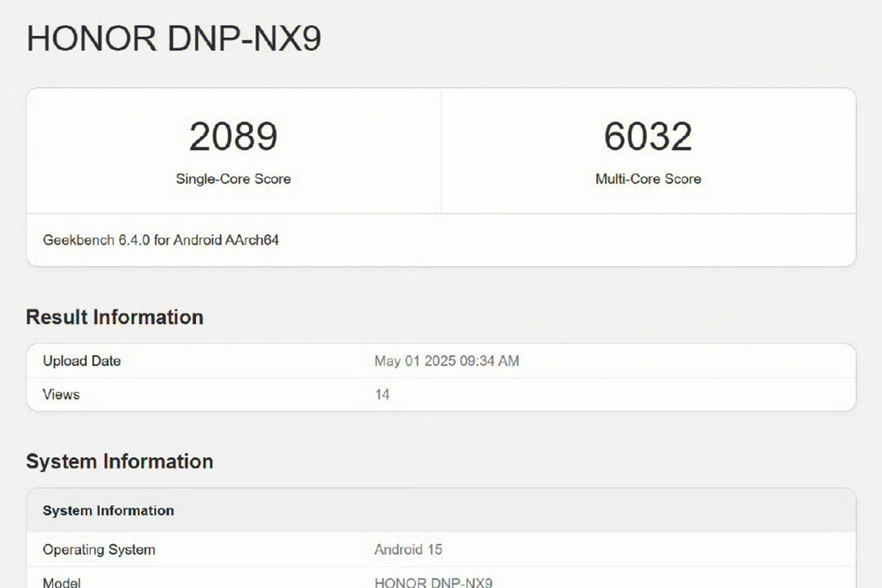Select the date May 01 2025 09:34 AM
The image size is (882, 588).
447,361
